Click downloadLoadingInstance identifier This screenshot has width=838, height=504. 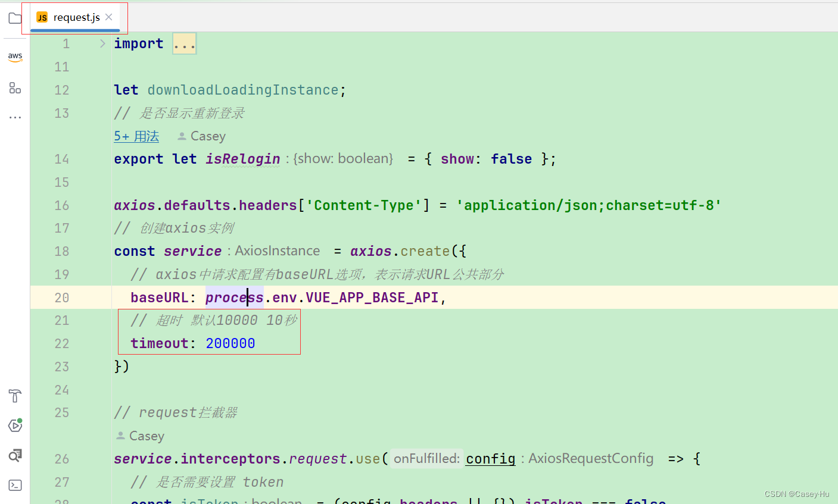pos(243,90)
